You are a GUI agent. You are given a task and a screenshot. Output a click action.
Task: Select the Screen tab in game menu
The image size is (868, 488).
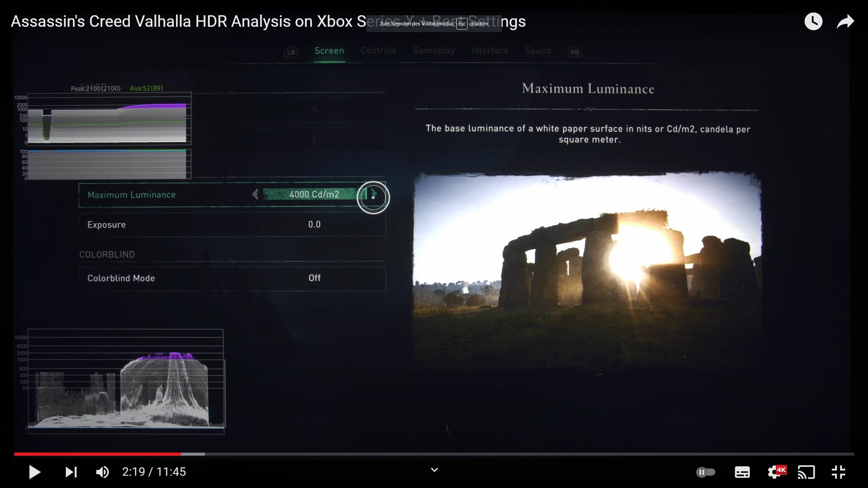pyautogui.click(x=329, y=51)
